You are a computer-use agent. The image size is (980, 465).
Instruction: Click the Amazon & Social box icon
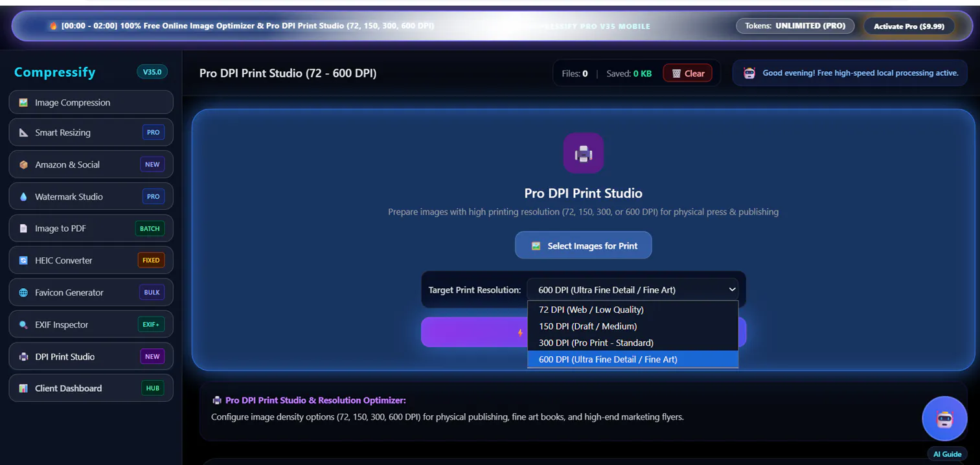pos(23,164)
